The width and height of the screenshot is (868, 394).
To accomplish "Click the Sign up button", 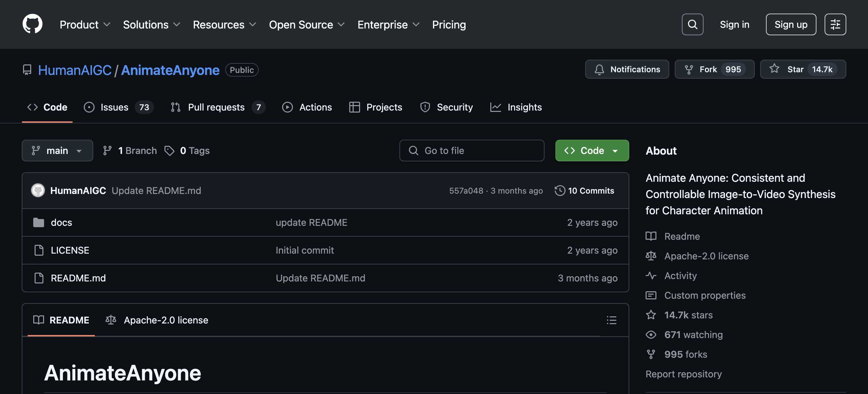I will pyautogui.click(x=791, y=24).
